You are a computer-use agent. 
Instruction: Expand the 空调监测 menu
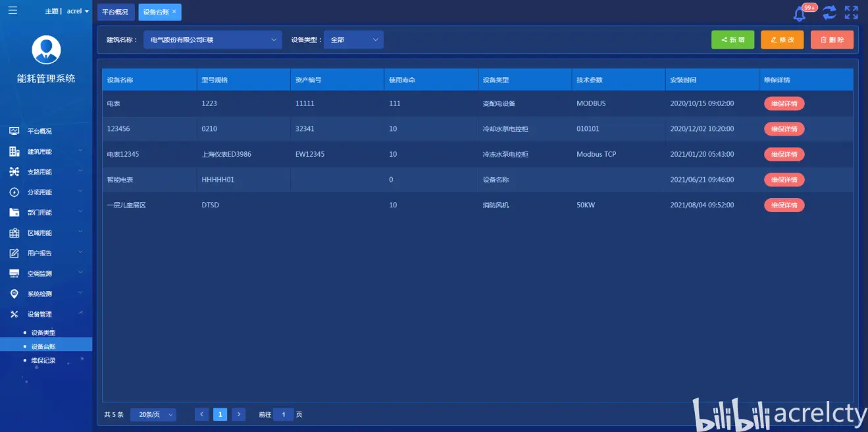80,272
